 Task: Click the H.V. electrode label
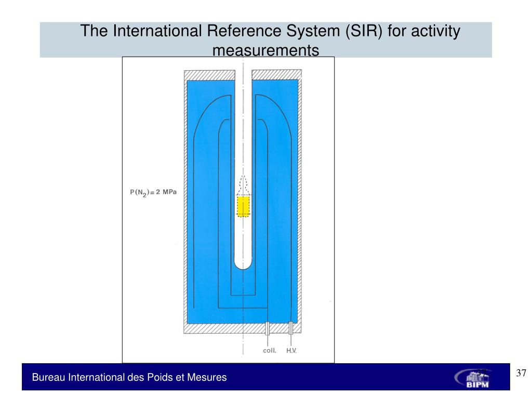tap(291, 351)
